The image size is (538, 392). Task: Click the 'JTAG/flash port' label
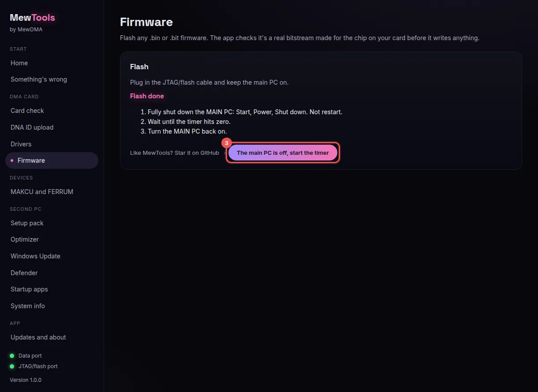(x=38, y=366)
